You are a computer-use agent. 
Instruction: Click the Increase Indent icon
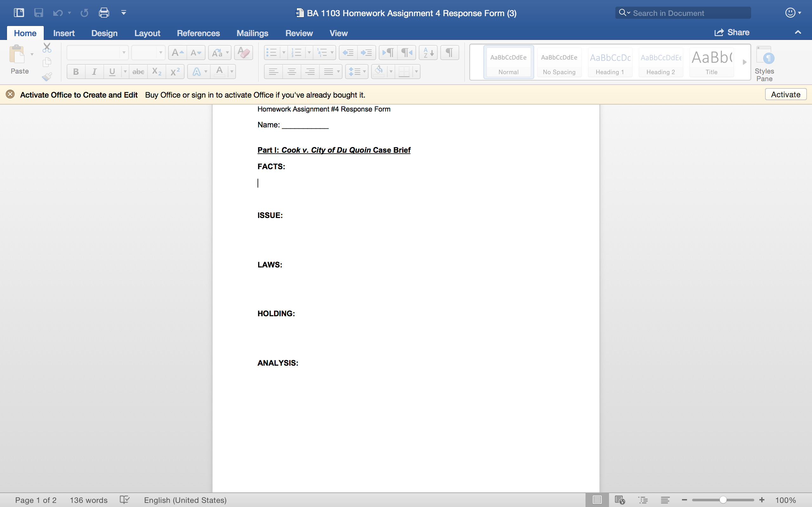366,53
